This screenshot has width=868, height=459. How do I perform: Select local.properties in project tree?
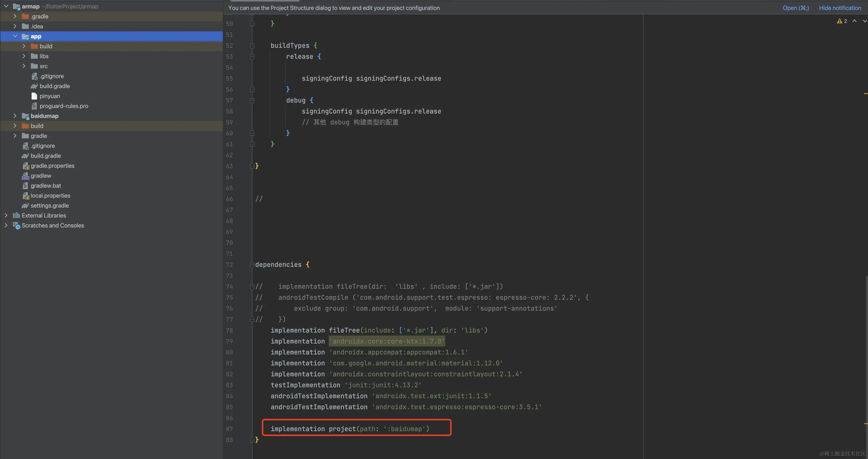(x=50, y=196)
